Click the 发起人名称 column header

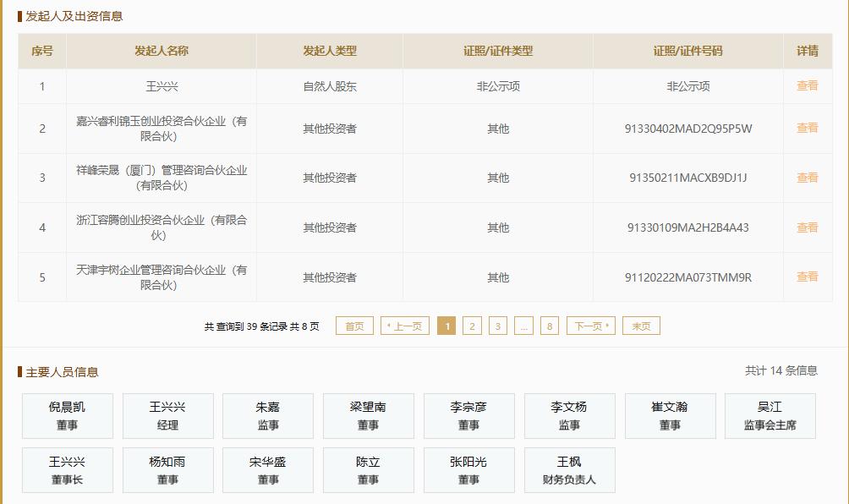[x=161, y=51]
